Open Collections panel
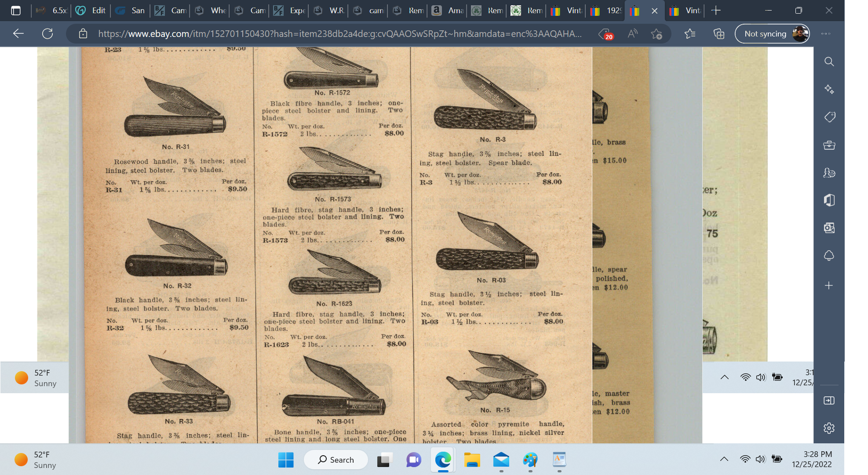868x475 pixels. (x=719, y=33)
